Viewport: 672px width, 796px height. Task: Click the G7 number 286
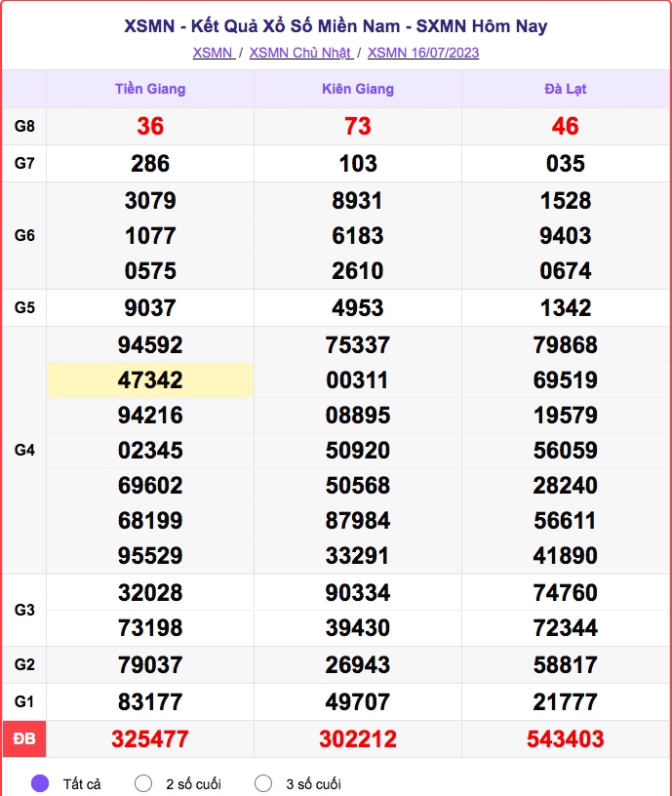[x=150, y=164]
